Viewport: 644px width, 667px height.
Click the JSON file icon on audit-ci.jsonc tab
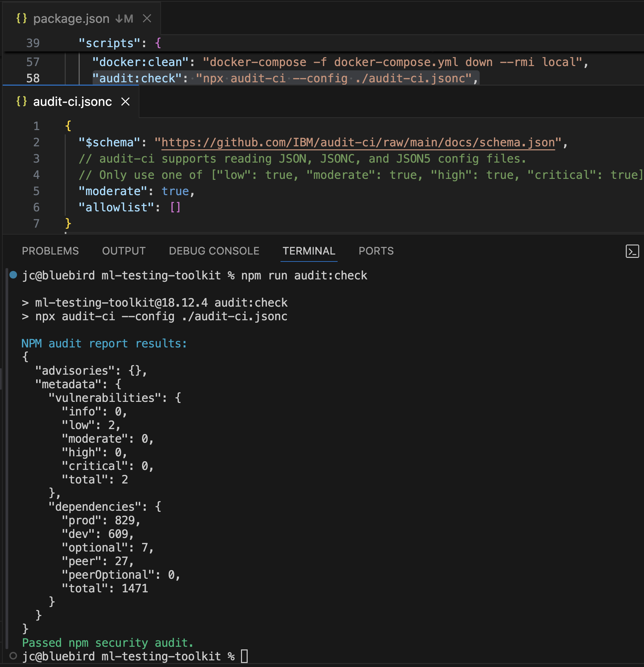coord(22,102)
